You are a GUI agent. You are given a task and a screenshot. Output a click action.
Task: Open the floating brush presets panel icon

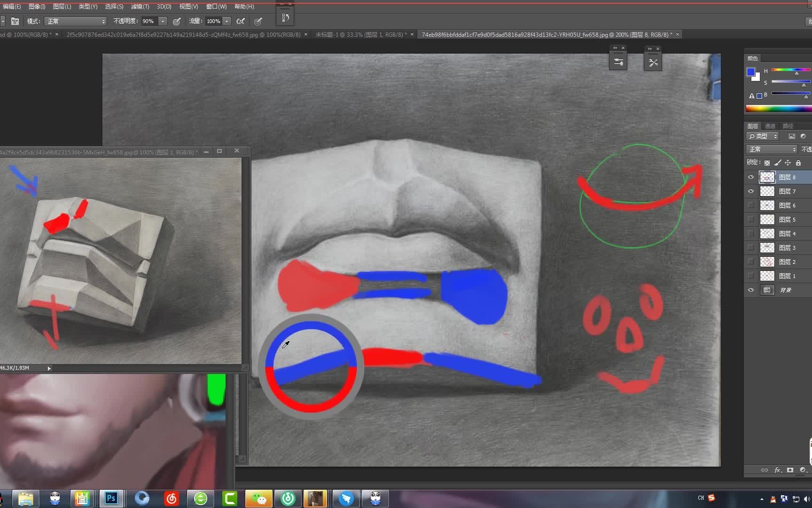point(618,62)
